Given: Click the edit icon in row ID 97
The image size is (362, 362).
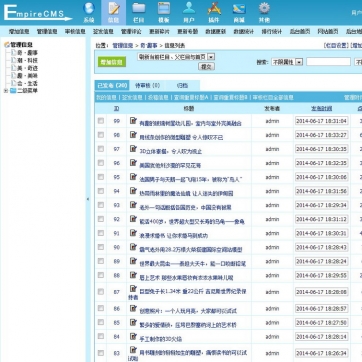Looking at the screenshot, I should coord(133,149).
